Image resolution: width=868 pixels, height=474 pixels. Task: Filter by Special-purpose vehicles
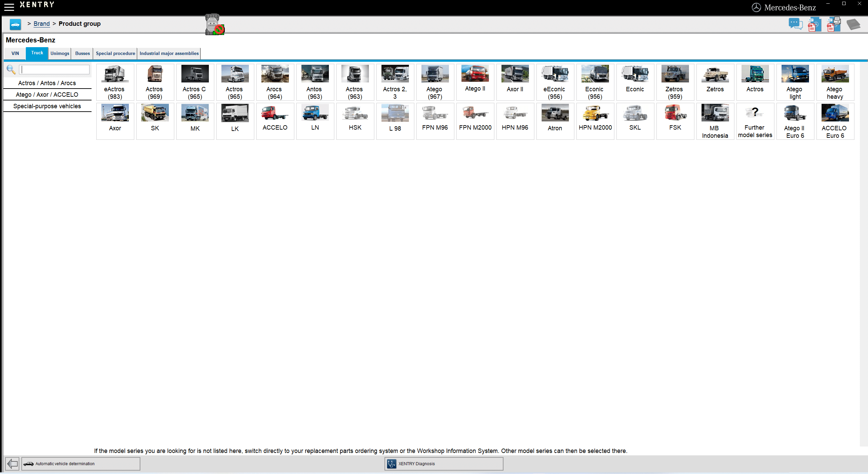click(x=47, y=106)
